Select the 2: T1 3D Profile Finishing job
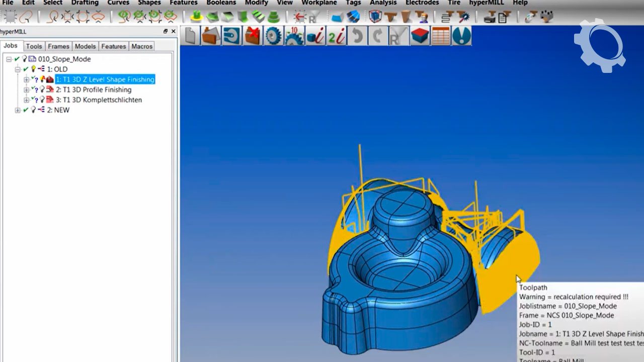Screen dimensions: 644x362 point(94,89)
